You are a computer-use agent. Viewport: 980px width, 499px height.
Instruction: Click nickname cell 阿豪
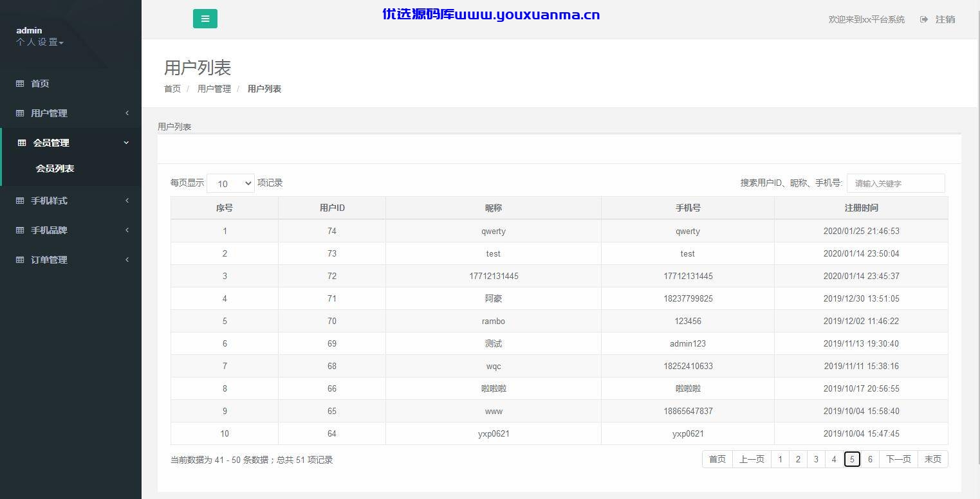(494, 298)
